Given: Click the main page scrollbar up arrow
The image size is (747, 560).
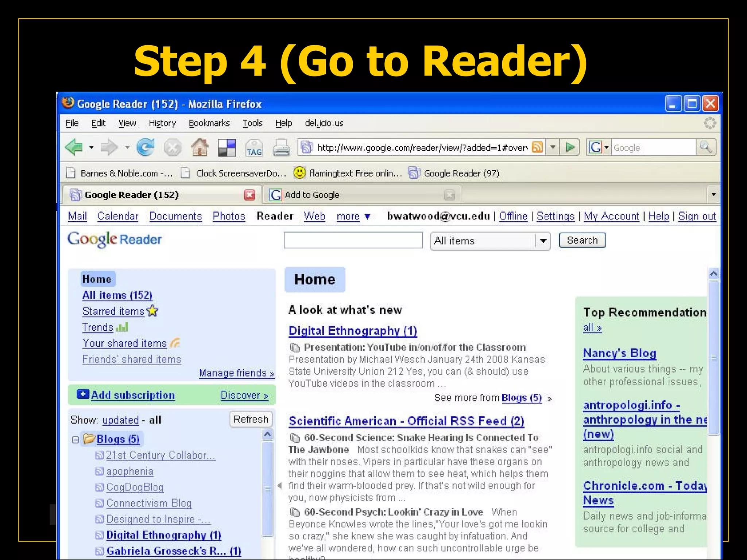Looking at the screenshot, I should (x=713, y=273).
